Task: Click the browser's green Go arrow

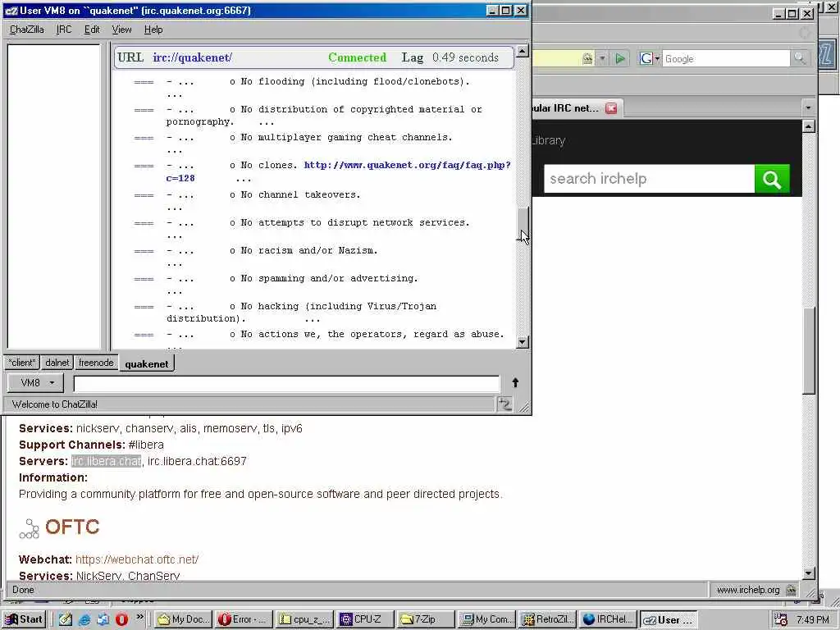Action: 620,58
